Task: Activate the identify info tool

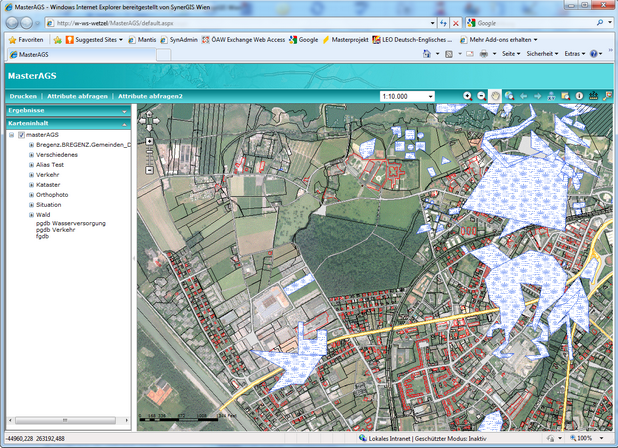Action: click(x=579, y=96)
